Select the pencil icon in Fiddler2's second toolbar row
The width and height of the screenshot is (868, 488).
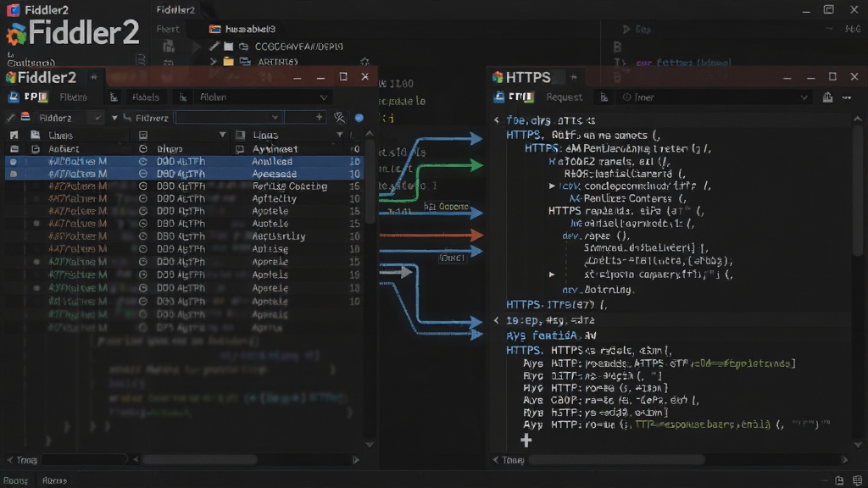pyautogui.click(x=10, y=118)
